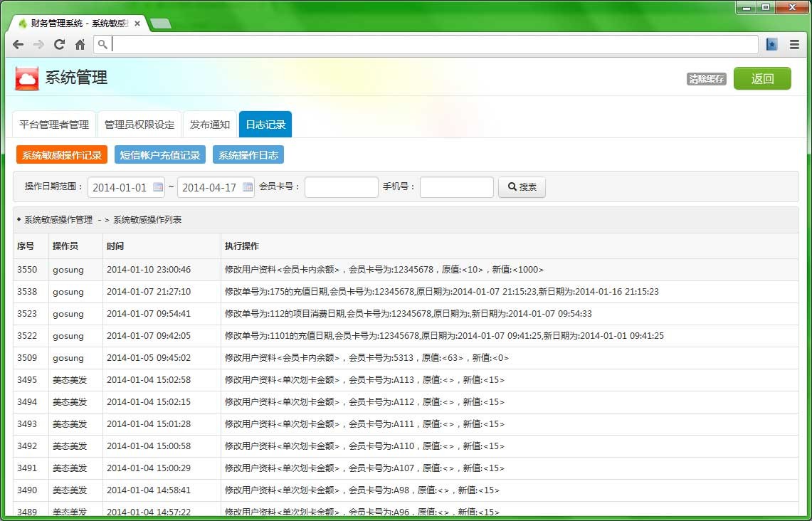The height and width of the screenshot is (521, 812).
Task: Click 美态美发 operator in row 3495
Action: (70, 379)
